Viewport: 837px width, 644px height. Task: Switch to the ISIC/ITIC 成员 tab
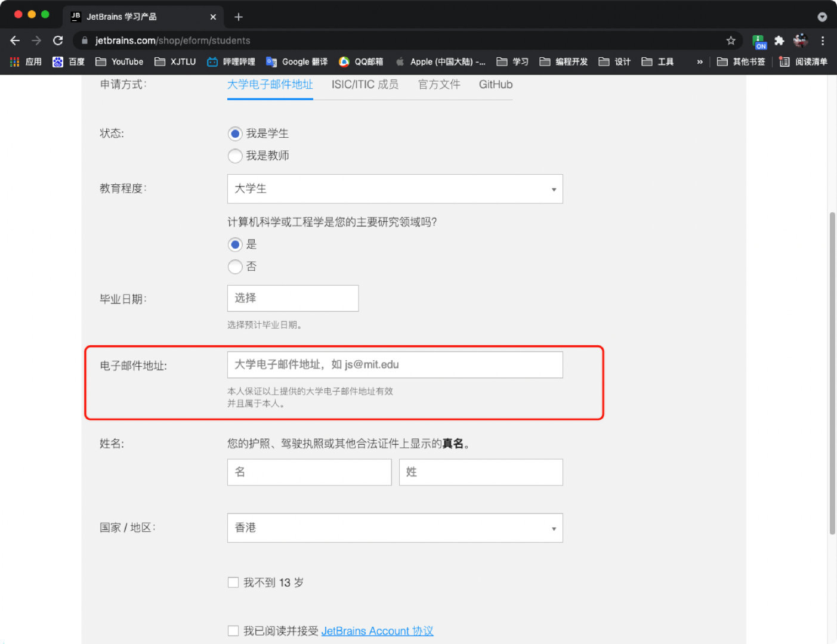365,85
